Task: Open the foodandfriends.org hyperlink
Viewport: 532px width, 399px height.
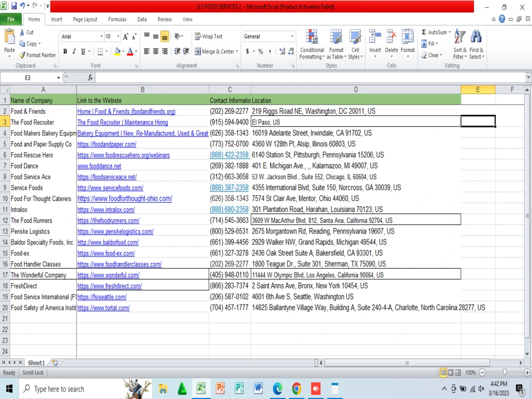Action: click(126, 112)
